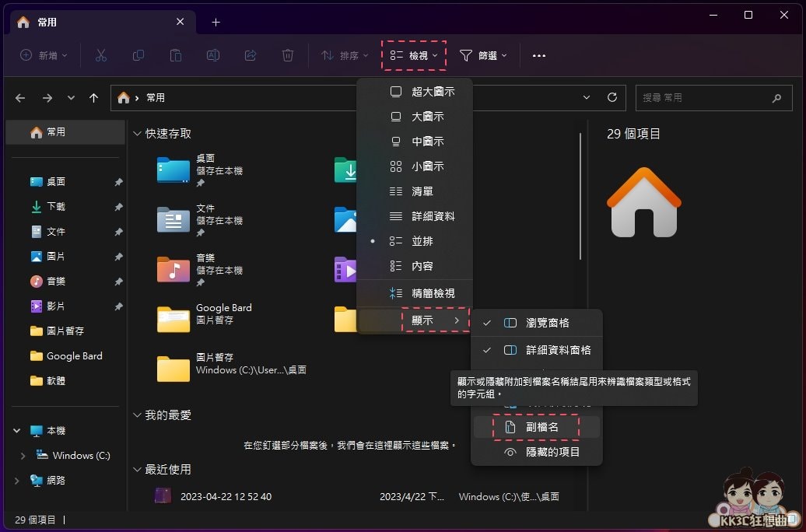Click the Copy icon in toolbar
Screen dimensions: 806x532
[138, 55]
